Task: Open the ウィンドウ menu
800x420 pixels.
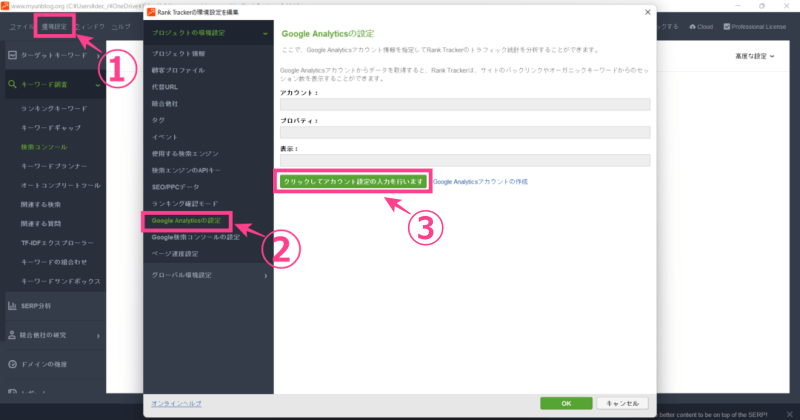Action: click(90, 27)
